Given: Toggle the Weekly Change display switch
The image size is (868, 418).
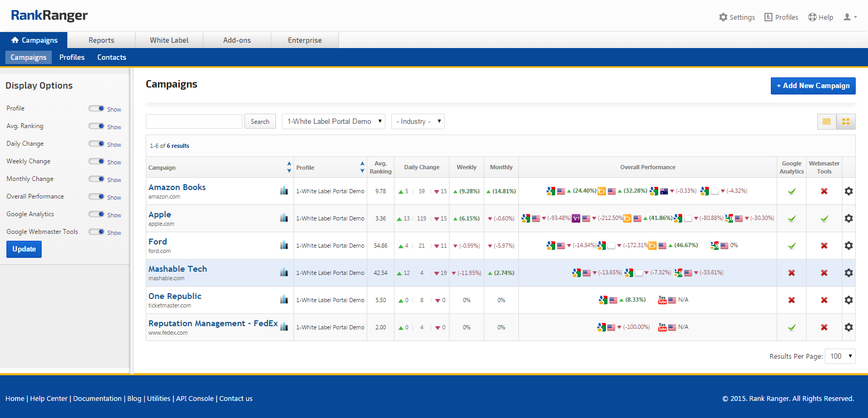Looking at the screenshot, I should tap(97, 161).
